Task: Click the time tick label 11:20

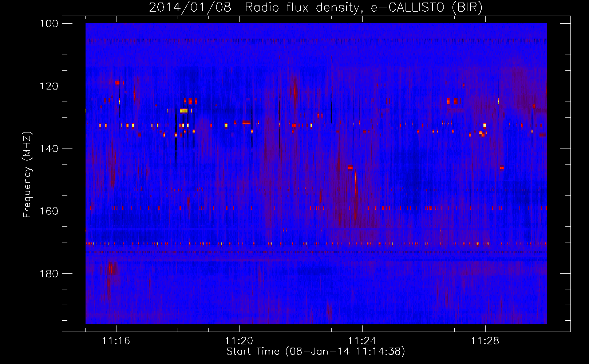Action: coord(239,341)
